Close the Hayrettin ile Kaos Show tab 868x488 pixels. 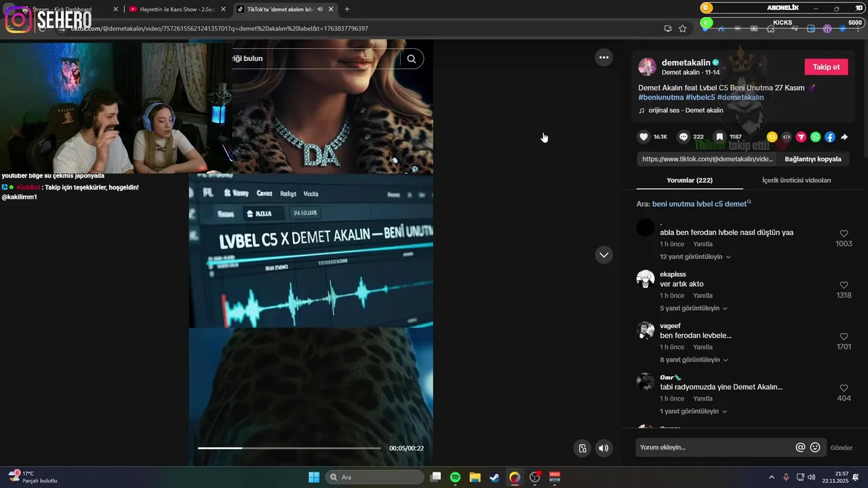[222, 9]
